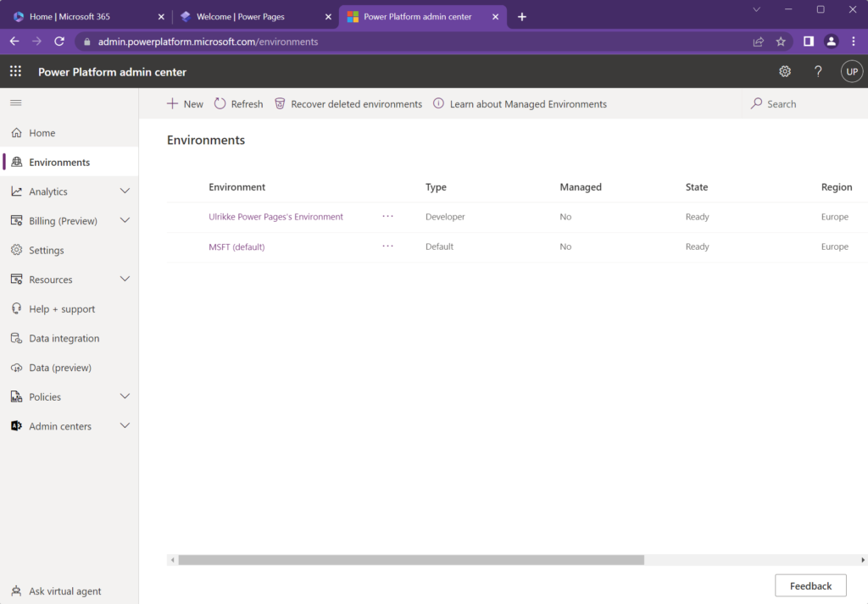
Task: Open the MSFT (default) environment link
Action: click(236, 247)
